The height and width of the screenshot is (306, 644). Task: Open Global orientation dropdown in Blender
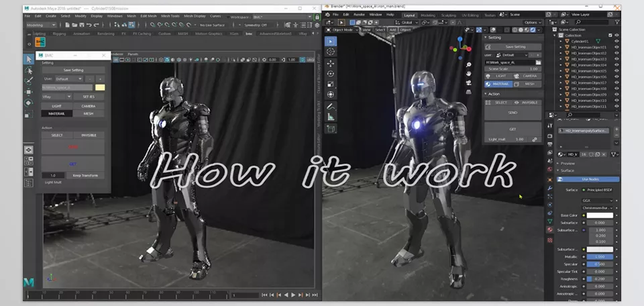click(406, 22)
